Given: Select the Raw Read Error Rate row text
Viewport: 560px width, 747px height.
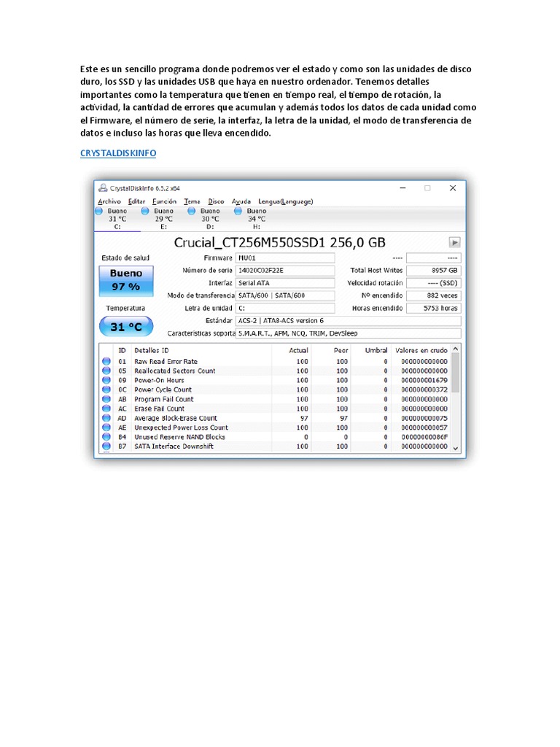Looking at the screenshot, I should click(166, 362).
